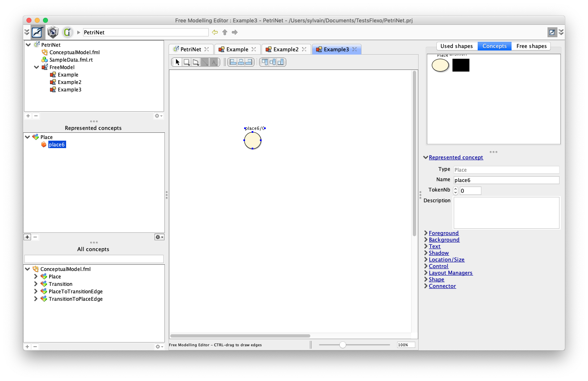588x381 pixels.
Task: Pick the Place circle shape in palette
Action: coord(440,65)
